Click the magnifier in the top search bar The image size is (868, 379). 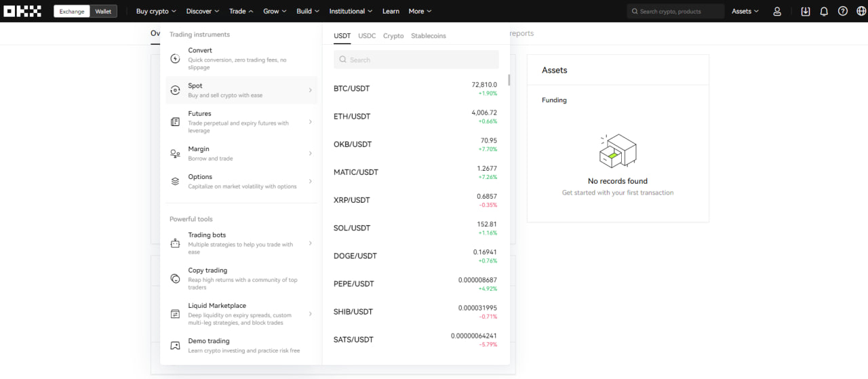pyautogui.click(x=635, y=12)
